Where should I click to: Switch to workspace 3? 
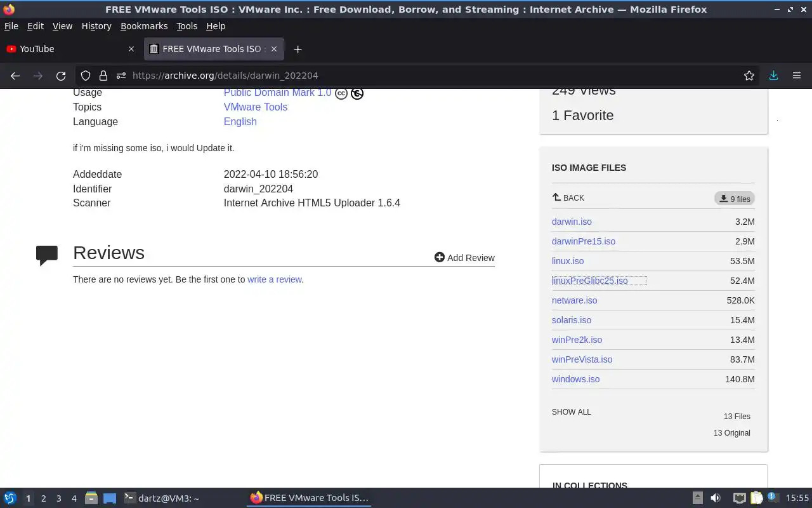[59, 498]
